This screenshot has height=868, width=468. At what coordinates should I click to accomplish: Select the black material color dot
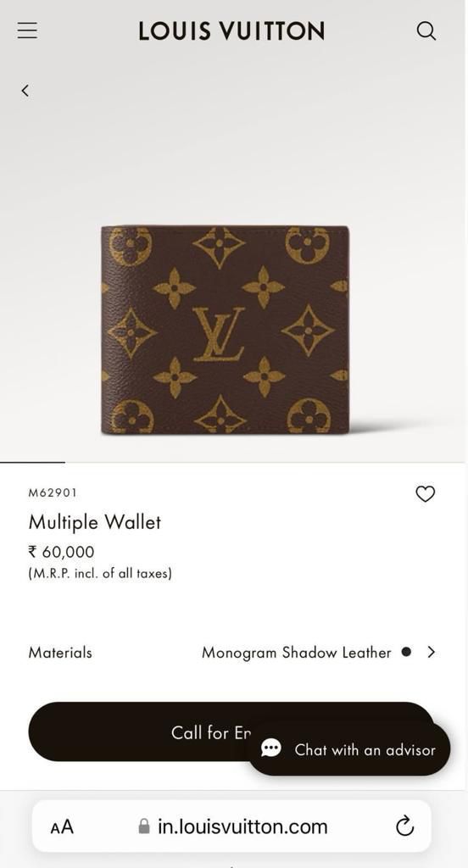[406, 652]
